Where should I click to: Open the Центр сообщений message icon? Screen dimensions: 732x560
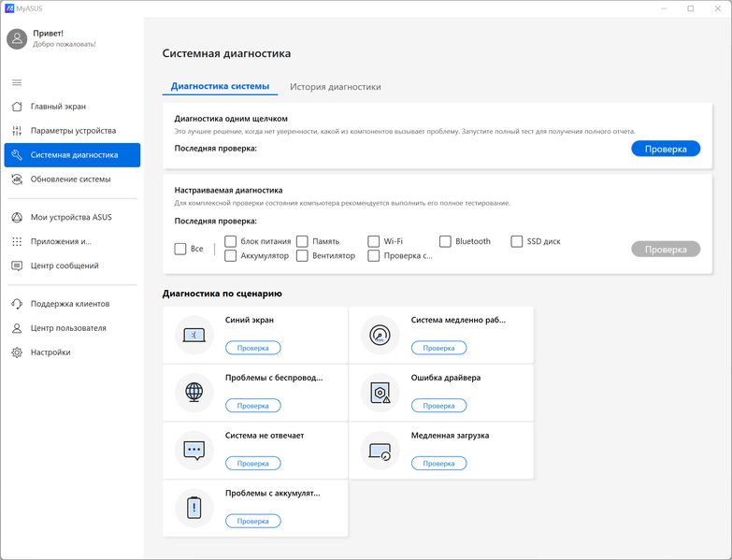tap(17, 266)
